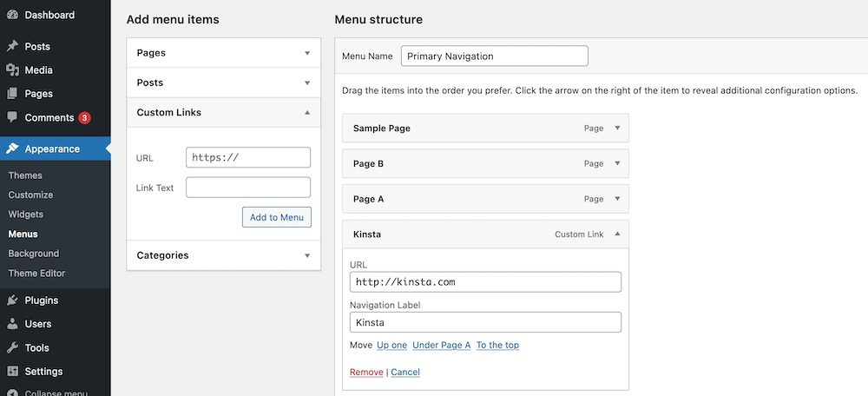Click the Media library icon
This screenshot has width=868, height=396.
pos(12,70)
